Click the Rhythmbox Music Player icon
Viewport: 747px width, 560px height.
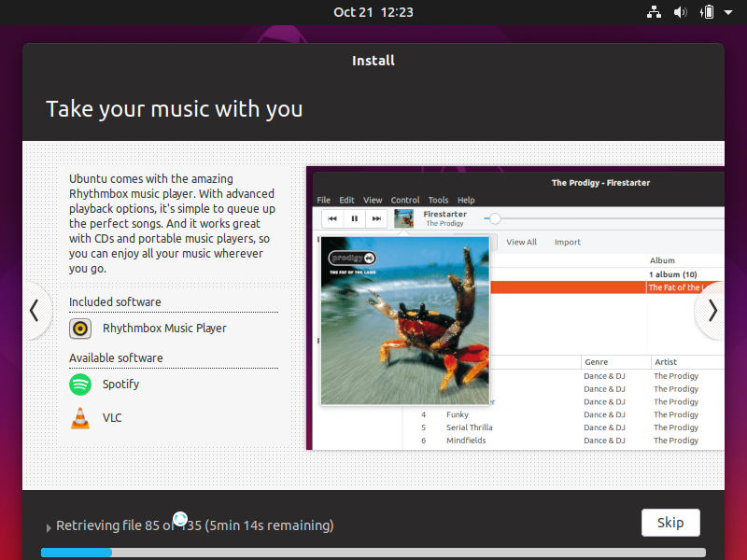click(x=80, y=329)
